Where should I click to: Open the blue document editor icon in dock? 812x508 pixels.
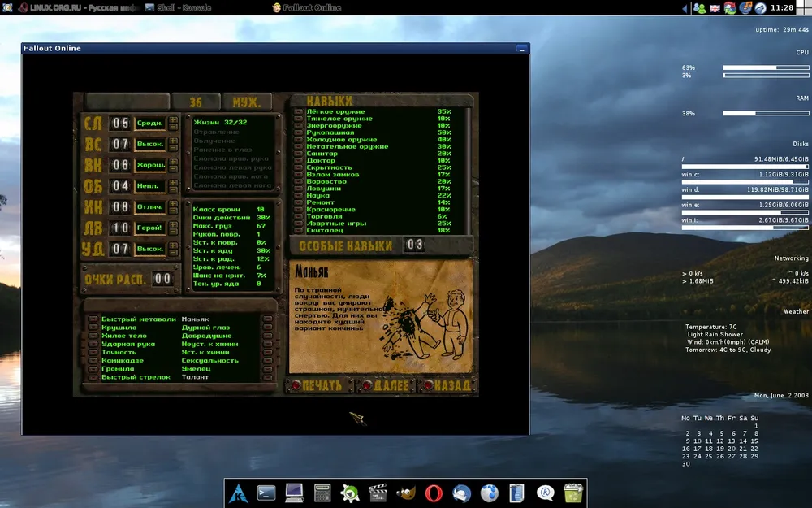[x=516, y=493]
